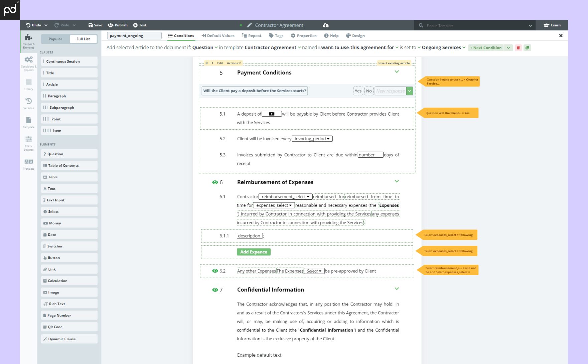
Task: Switch element list to Popular view
Action: 55,39
